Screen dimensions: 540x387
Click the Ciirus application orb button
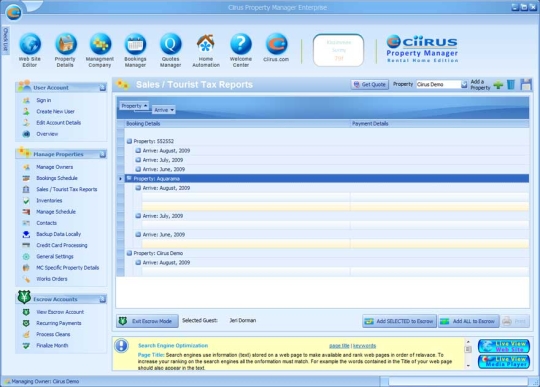click(x=14, y=12)
